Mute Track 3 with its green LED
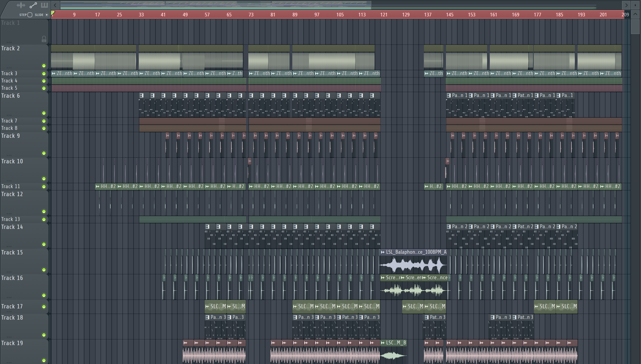This screenshot has height=364, width=641. click(x=44, y=74)
